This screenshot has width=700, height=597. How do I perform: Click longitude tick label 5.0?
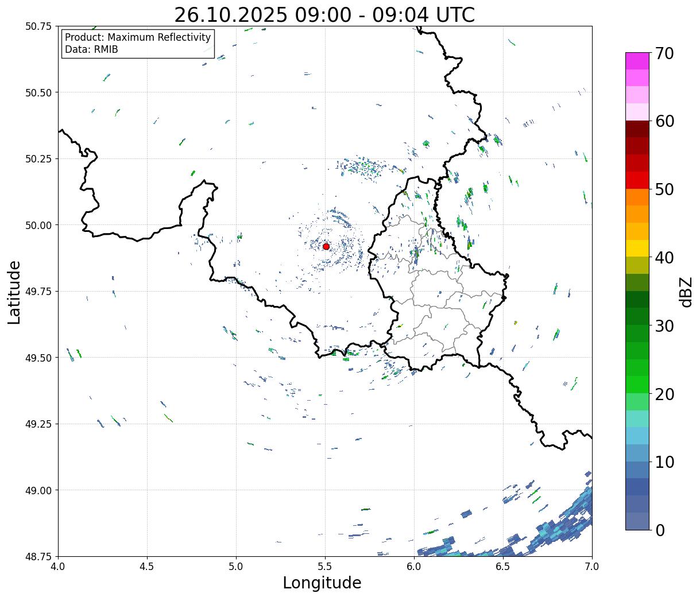(236, 567)
